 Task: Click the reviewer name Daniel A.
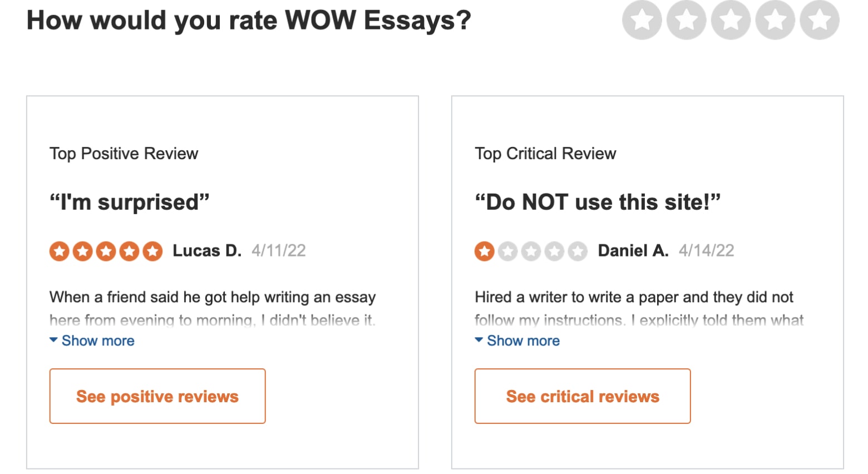[633, 251]
